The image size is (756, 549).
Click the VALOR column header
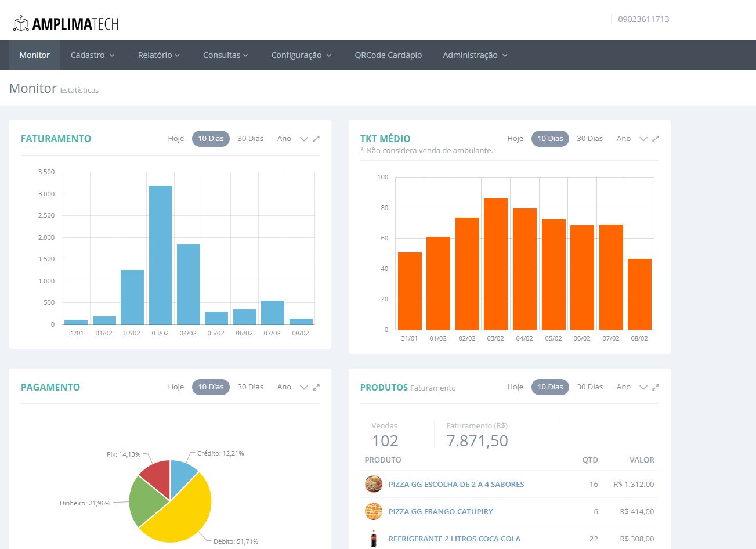[x=642, y=460]
